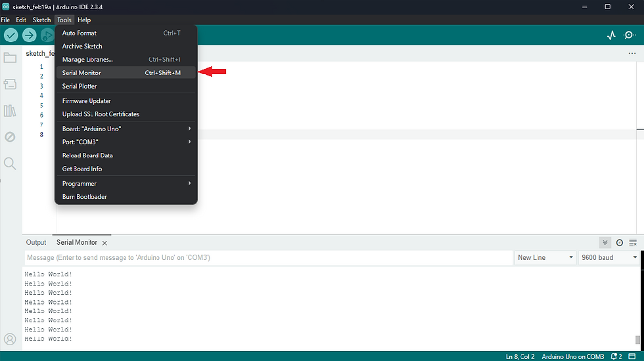Click the user account icon in the sidebar
Viewport: 644px width, 361px height.
(x=10, y=339)
